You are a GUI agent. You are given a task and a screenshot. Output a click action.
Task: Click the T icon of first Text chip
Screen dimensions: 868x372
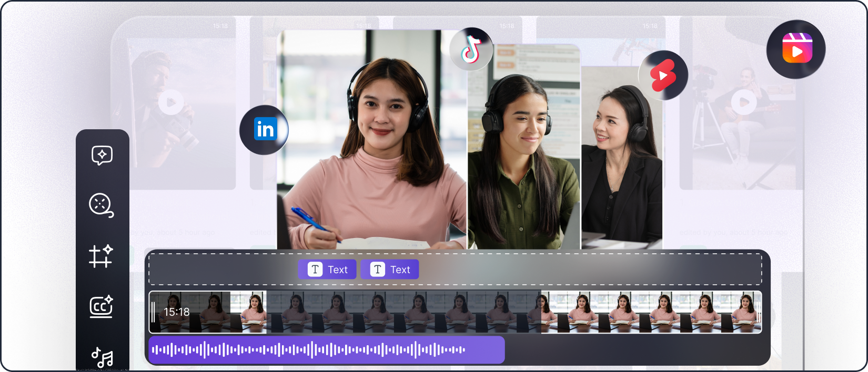coord(315,270)
